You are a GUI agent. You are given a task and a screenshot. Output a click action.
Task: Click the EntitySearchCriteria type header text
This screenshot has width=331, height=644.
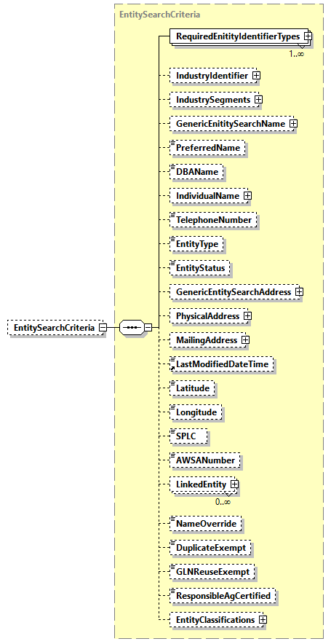[x=159, y=15]
